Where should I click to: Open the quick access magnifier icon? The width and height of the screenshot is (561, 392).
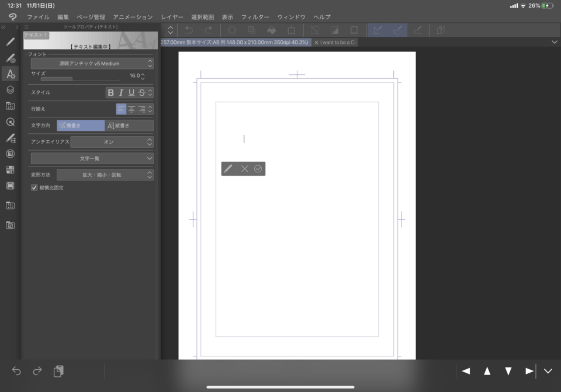[10, 122]
